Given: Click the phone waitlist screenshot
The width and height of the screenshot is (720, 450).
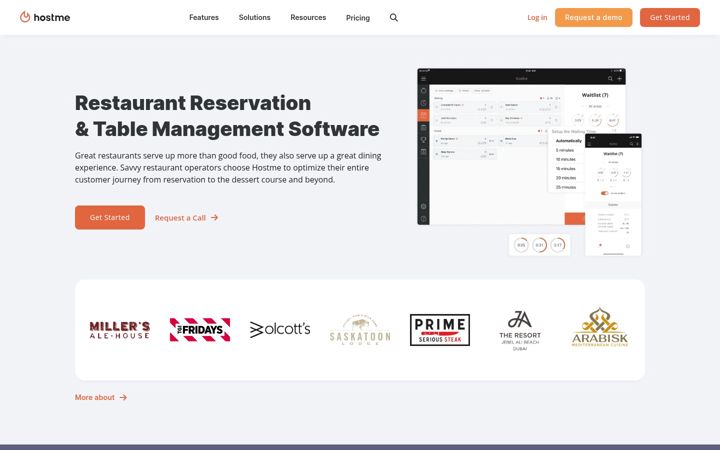Looking at the screenshot, I should click(613, 195).
